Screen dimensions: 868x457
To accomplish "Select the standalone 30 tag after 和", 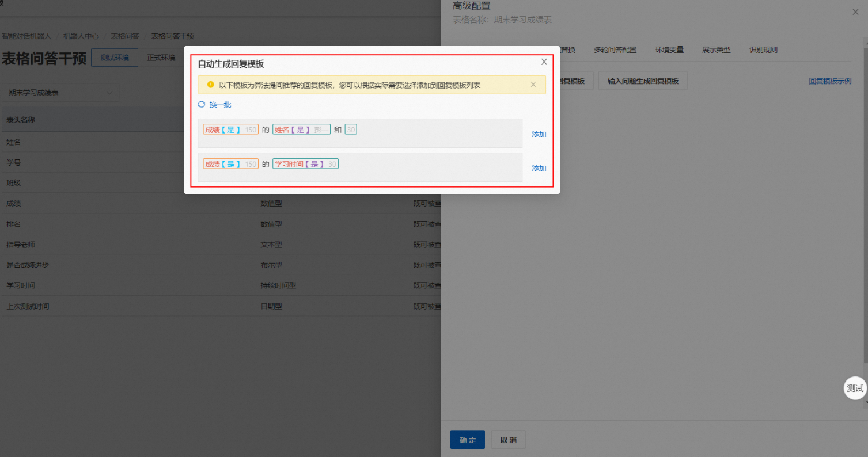I will 351,130.
